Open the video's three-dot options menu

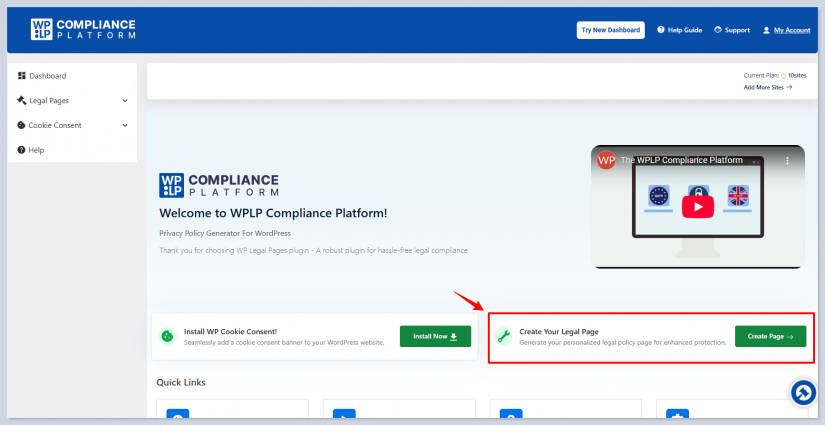pos(787,160)
